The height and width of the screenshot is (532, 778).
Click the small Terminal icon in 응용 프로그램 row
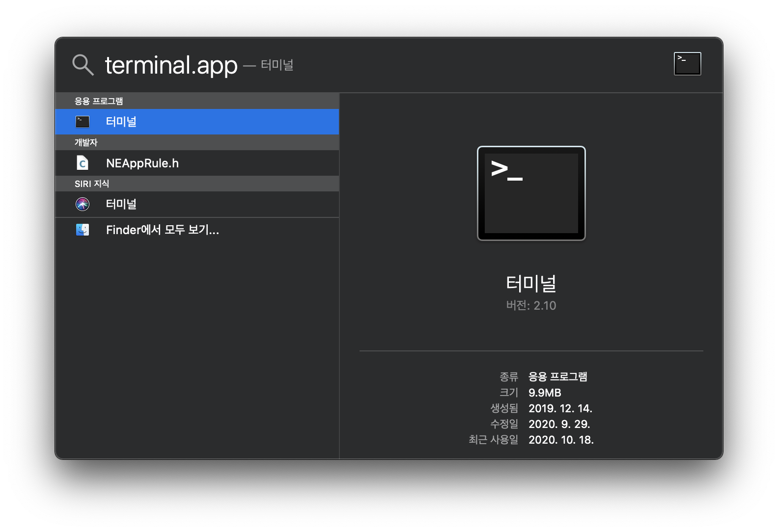click(x=83, y=122)
